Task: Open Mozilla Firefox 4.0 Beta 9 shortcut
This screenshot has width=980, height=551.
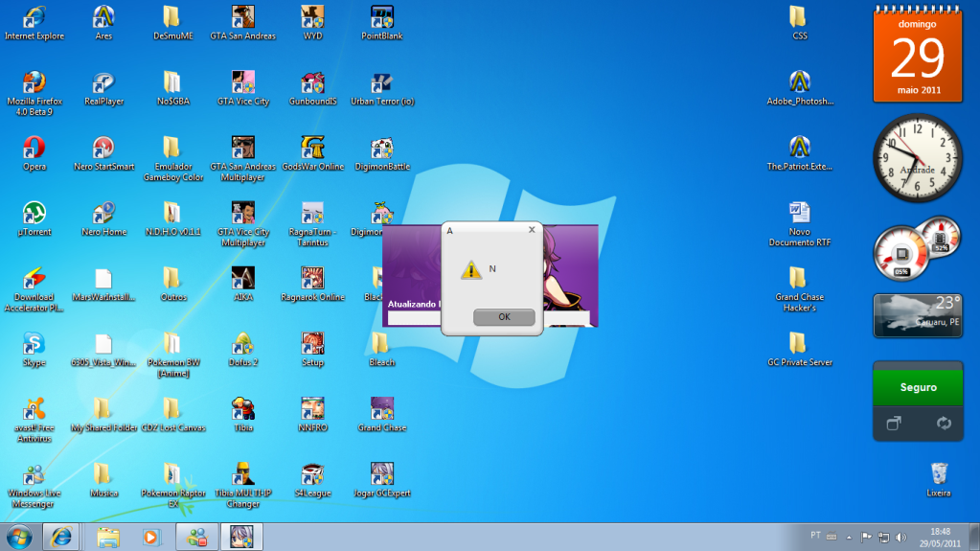Action: point(34,82)
